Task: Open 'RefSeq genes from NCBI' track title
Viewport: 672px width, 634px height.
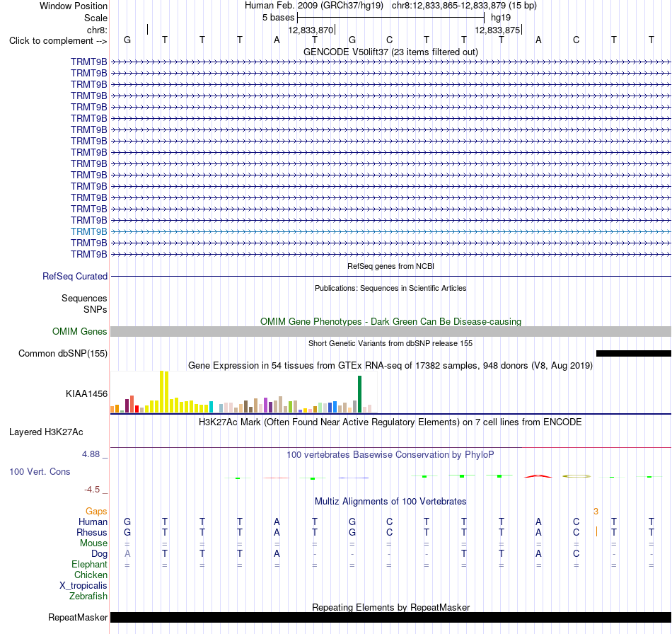Action: [390, 266]
